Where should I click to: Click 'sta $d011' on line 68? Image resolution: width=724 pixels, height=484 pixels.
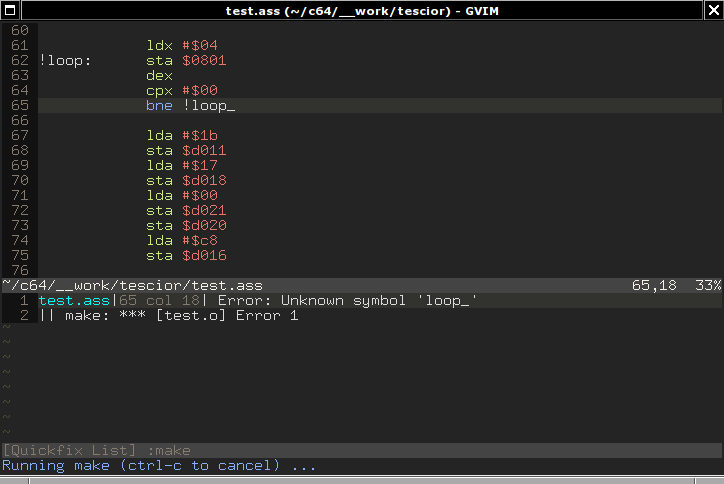(x=186, y=151)
